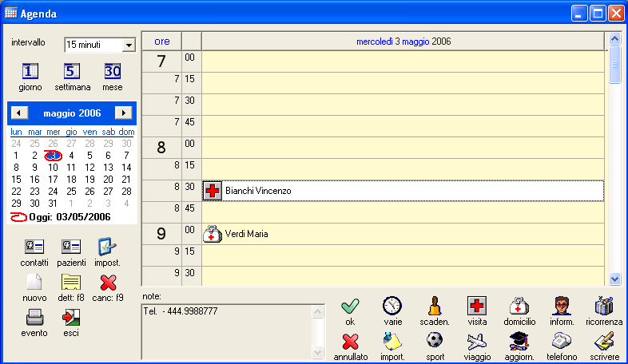Switch to the mese month view
The width and height of the screenshot is (628, 364).
tap(113, 72)
